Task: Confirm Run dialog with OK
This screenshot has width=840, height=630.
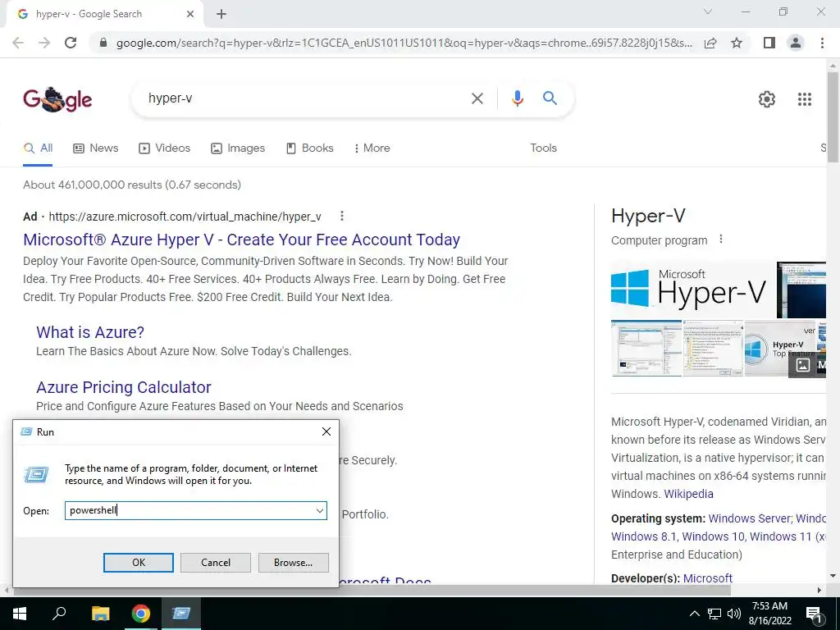Action: pyautogui.click(x=138, y=563)
